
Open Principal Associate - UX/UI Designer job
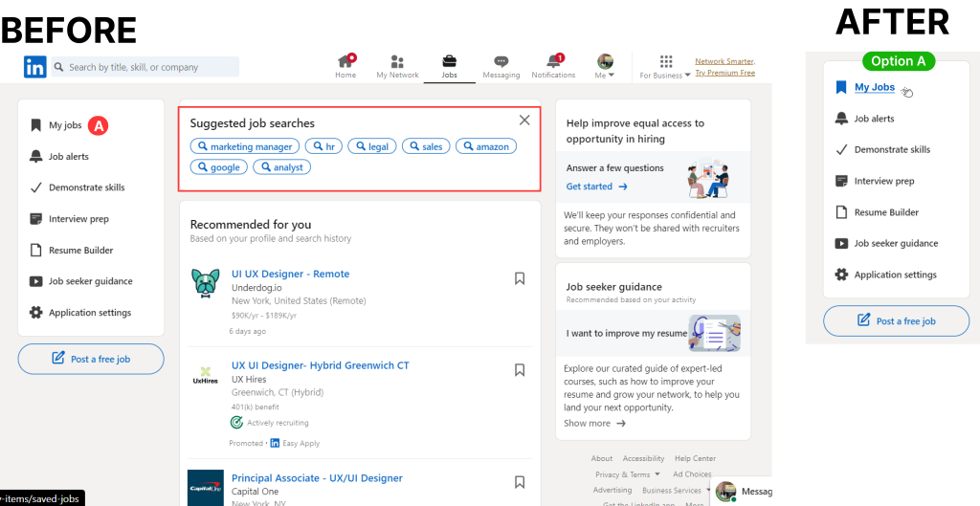tap(318, 478)
